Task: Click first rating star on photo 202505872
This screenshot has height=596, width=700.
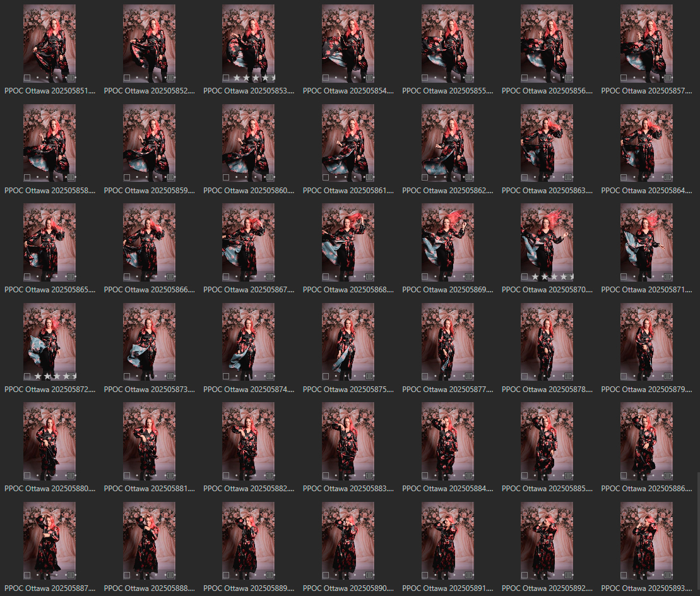Action: [38, 376]
